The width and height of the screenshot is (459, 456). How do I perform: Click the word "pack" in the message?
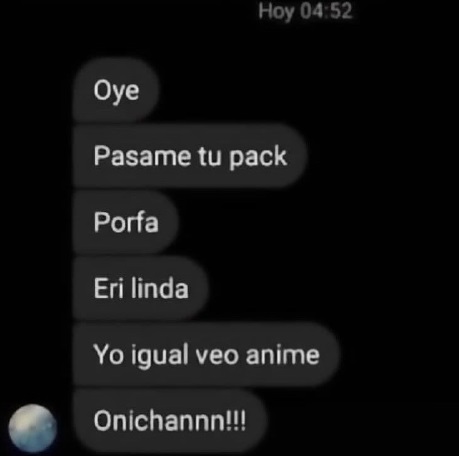click(258, 156)
